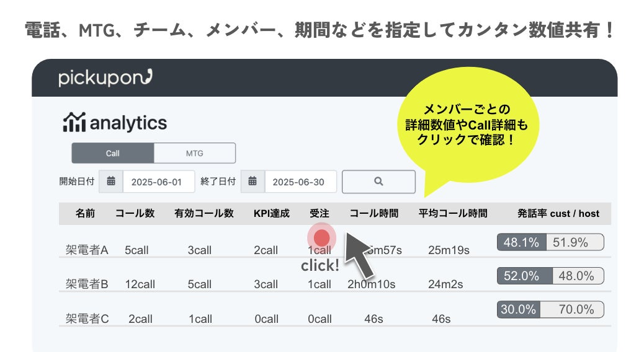Sort by the 有効コール数 column header
Screen dimensions: 644x352
coord(204,213)
